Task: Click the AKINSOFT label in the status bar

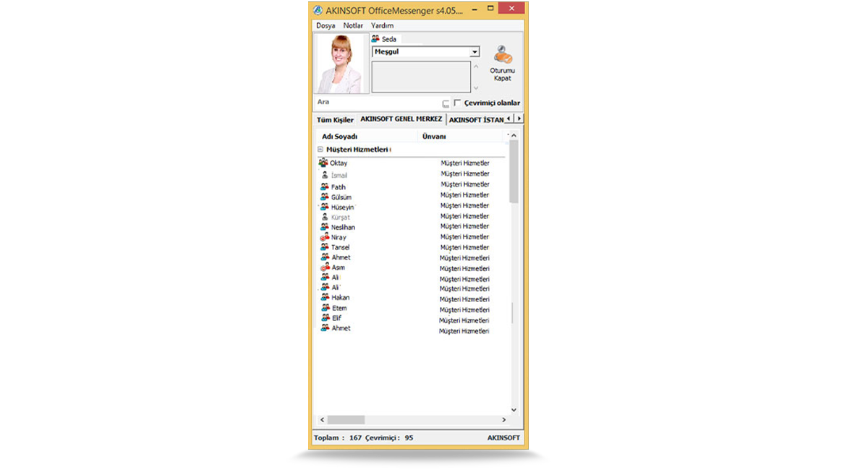Action: [x=503, y=437]
